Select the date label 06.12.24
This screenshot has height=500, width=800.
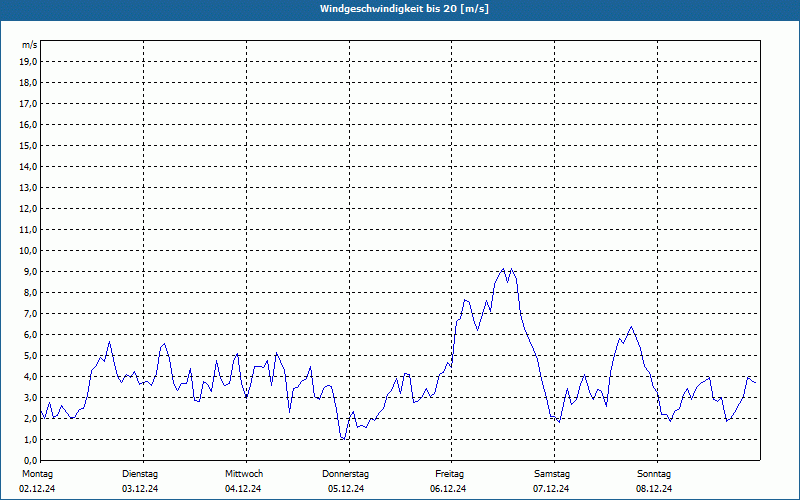[x=448, y=489]
